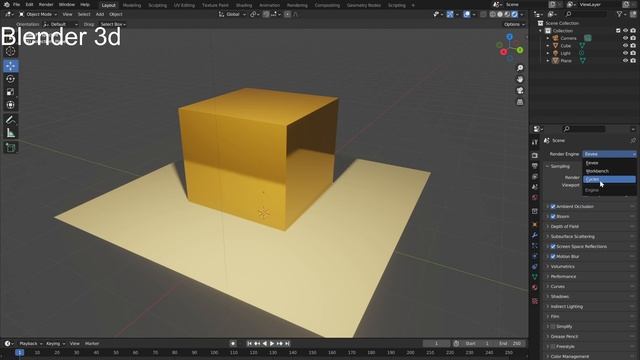Switch to the Modeling workspace tab
This screenshot has width=640, height=360.
pos(132,5)
